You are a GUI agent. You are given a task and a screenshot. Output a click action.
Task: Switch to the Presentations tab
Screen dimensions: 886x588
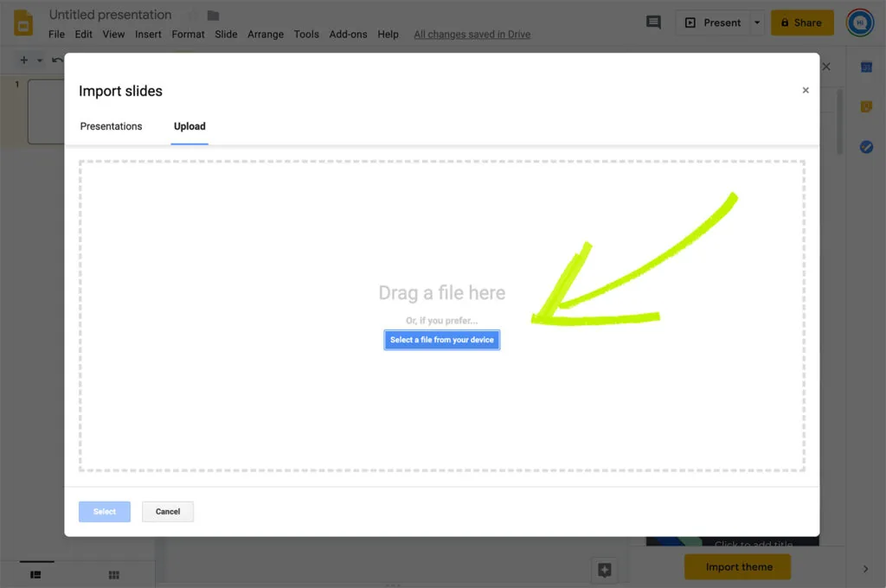111,126
